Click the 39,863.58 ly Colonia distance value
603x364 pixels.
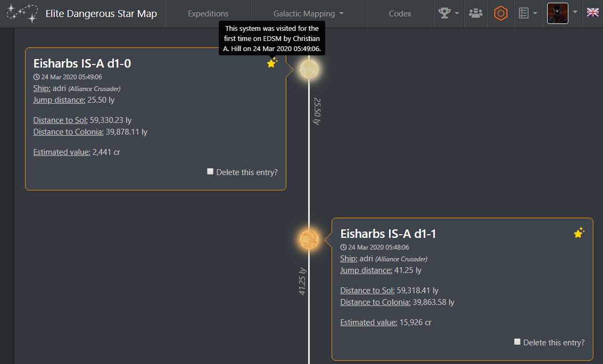433,302
